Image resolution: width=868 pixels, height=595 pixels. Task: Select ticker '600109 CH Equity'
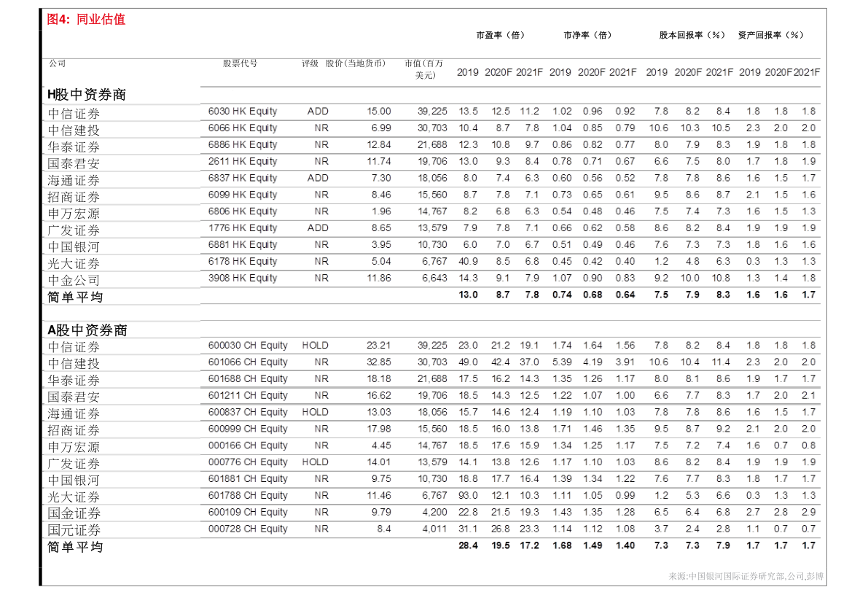coord(248,512)
